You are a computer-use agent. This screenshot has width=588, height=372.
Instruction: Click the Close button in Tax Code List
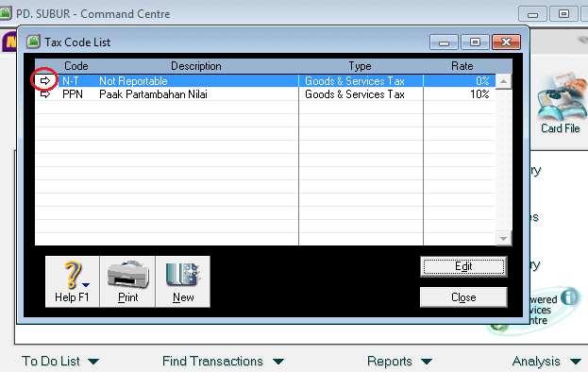click(x=463, y=297)
